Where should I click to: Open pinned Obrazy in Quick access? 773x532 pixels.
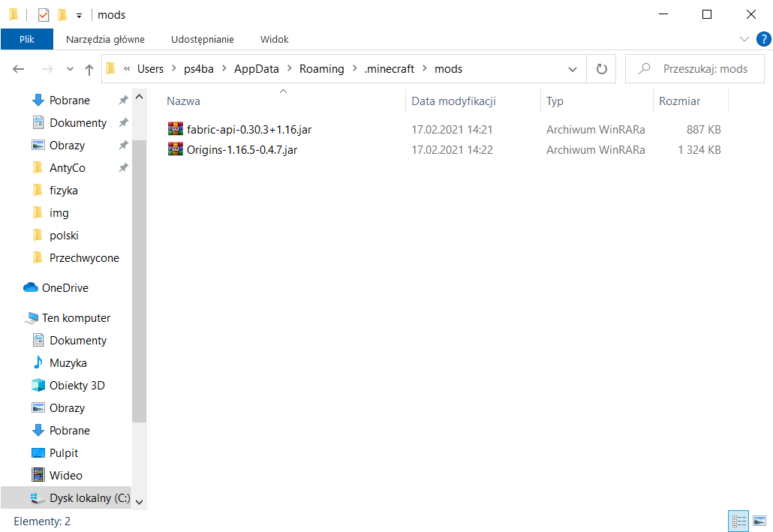[x=67, y=146]
